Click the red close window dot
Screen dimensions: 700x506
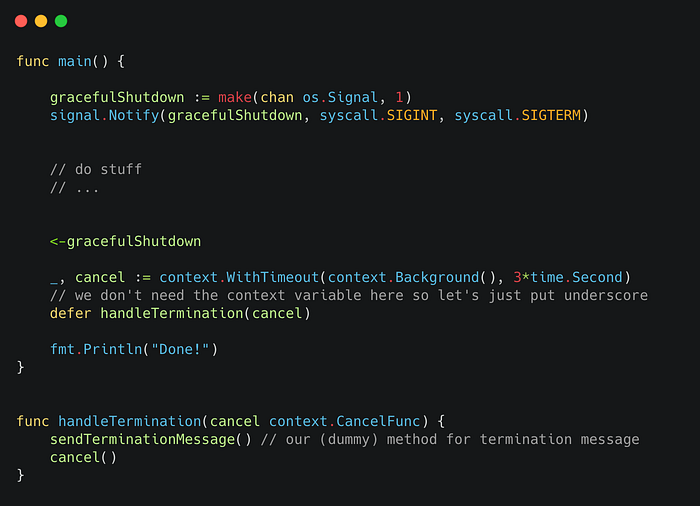click(21, 21)
